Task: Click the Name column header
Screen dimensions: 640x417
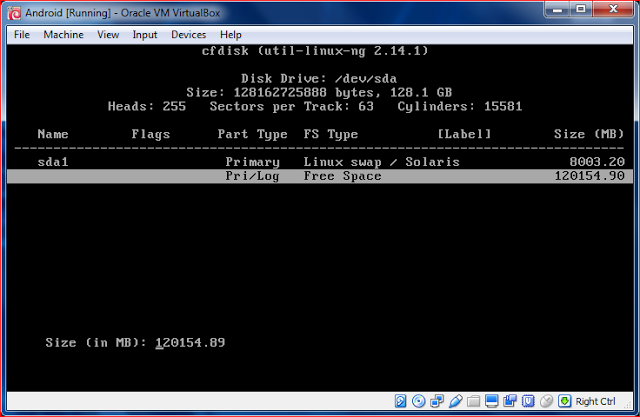Action: pyautogui.click(x=53, y=134)
